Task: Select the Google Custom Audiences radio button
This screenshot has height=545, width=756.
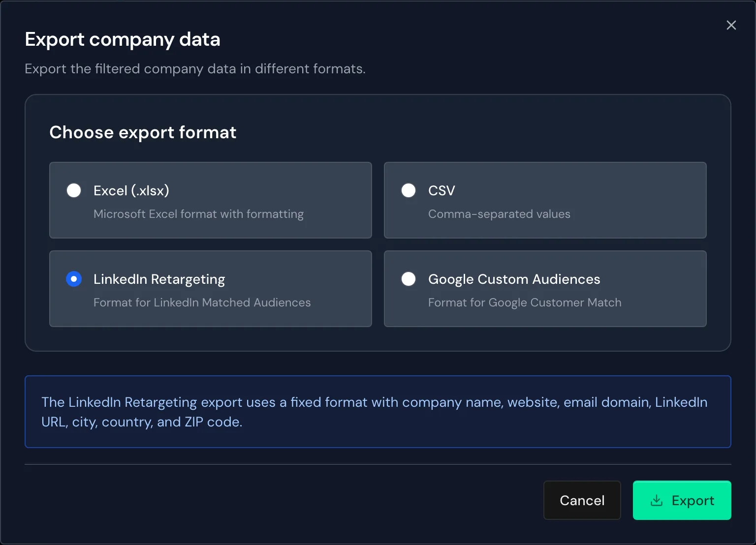Action: 409,279
